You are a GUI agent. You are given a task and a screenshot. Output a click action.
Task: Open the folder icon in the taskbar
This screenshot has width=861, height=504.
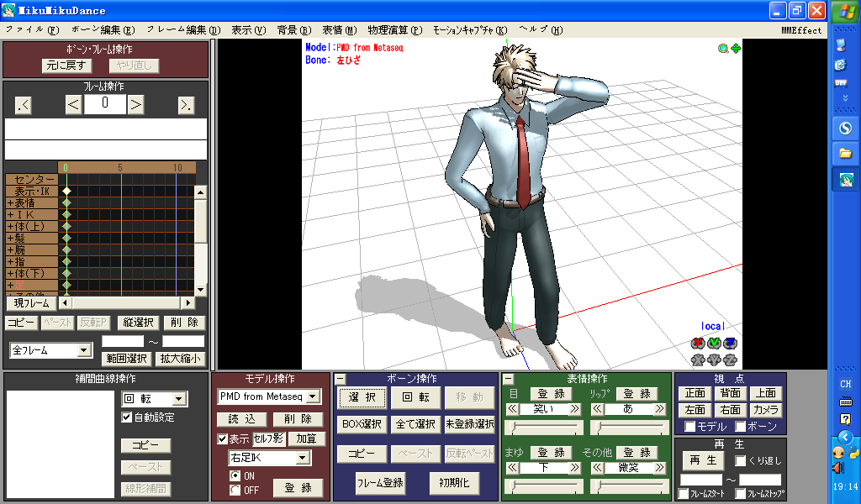click(x=846, y=154)
